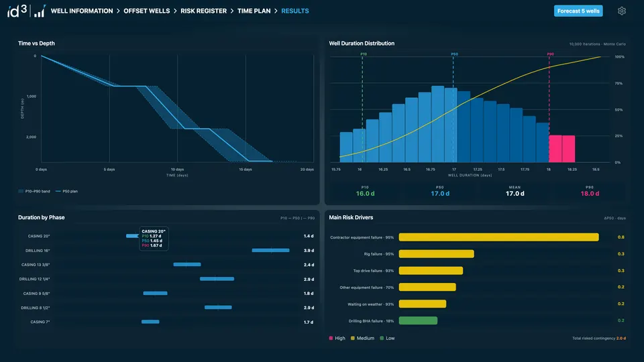Click the Drilling 16" phase duration bar

coord(270,250)
